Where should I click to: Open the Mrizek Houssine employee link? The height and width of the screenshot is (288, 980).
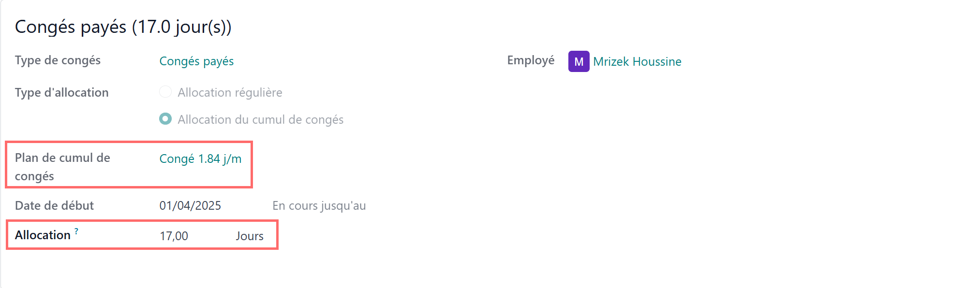[x=638, y=61]
